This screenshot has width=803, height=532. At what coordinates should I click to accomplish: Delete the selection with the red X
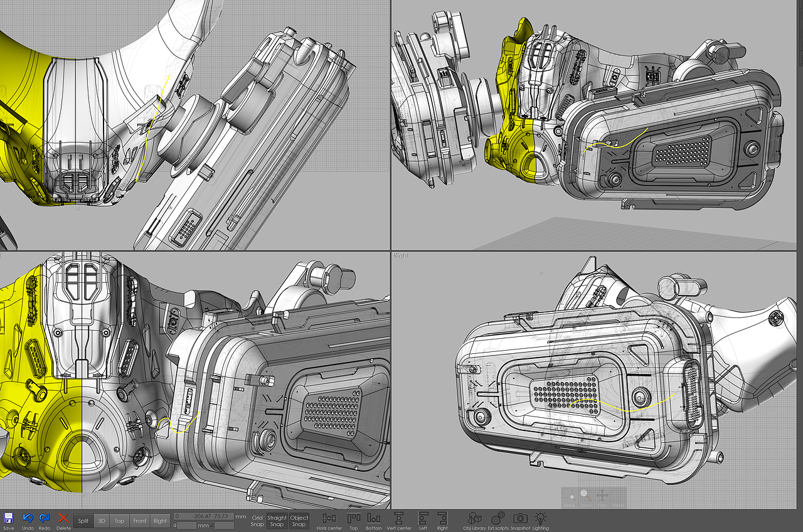click(x=63, y=521)
